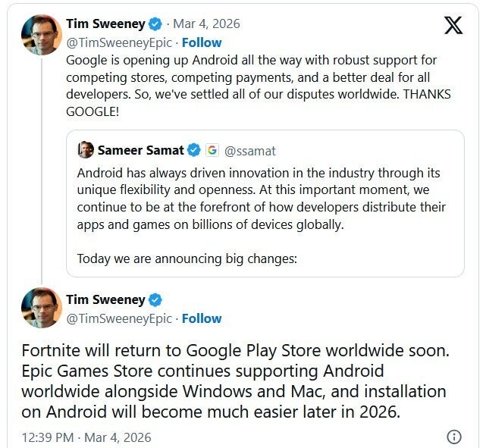Click the lower tweet's verified badge
Viewport: 486px width, 448px height.
point(155,300)
